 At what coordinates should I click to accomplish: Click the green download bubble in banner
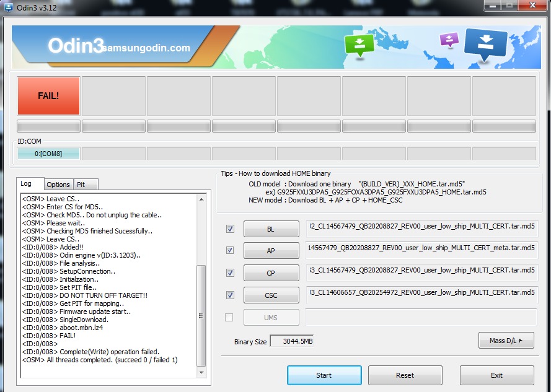click(359, 45)
